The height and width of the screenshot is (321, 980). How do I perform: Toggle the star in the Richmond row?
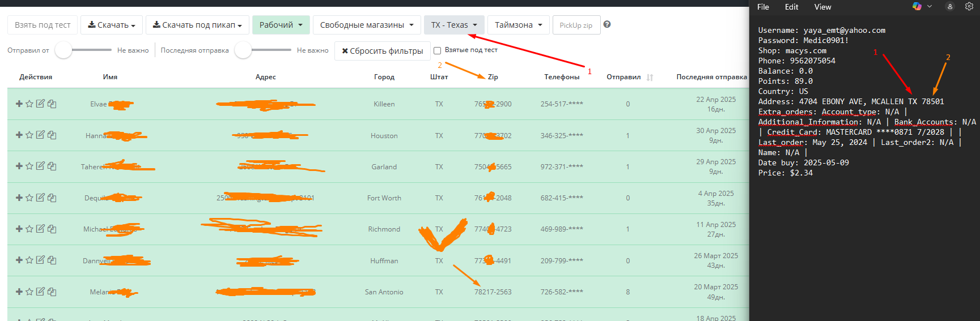click(x=29, y=229)
